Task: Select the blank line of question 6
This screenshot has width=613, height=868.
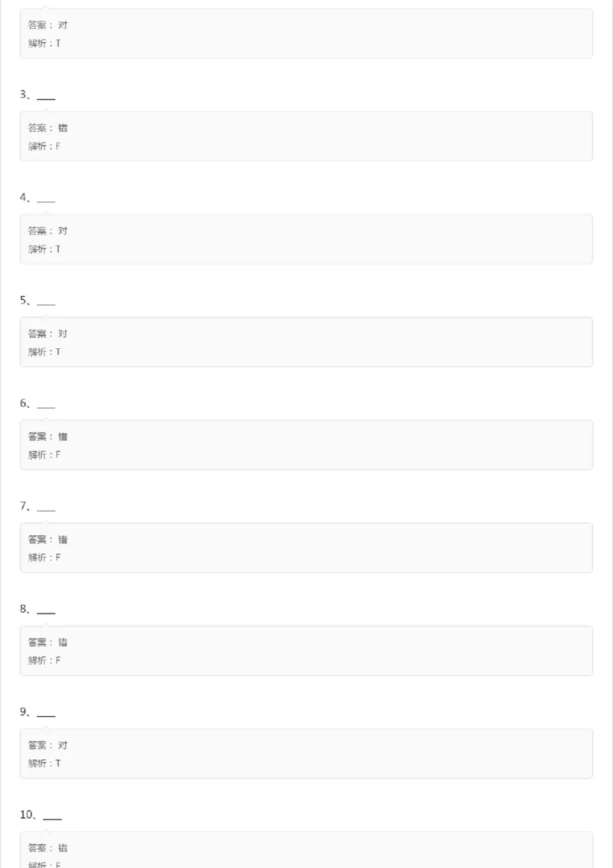Action: (46, 405)
